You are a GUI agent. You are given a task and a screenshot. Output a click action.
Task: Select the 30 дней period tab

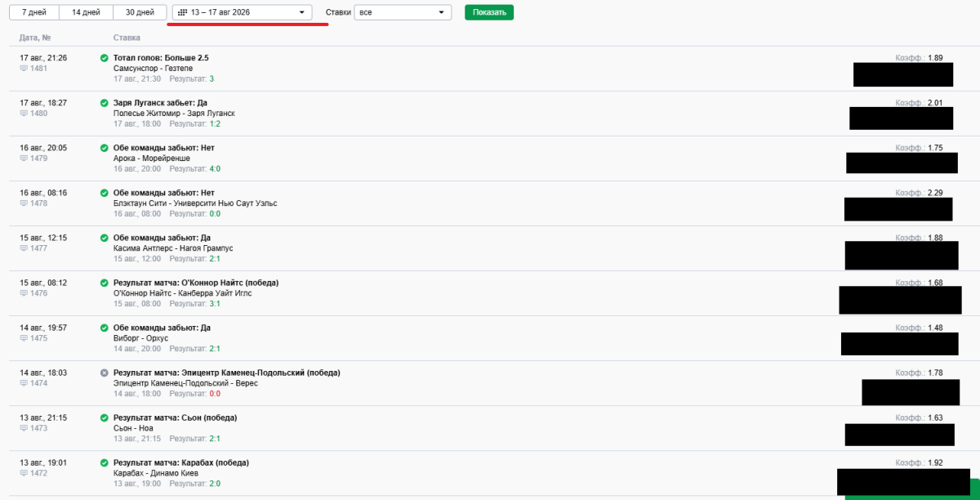click(x=140, y=13)
